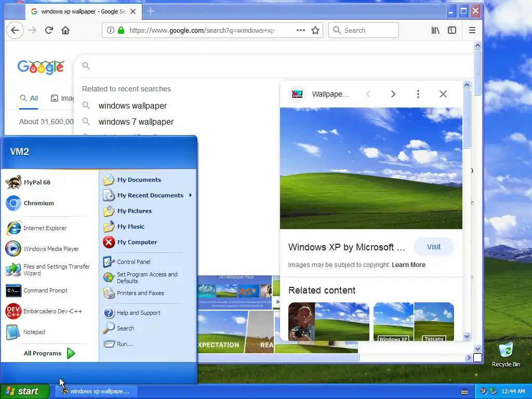Screen dimensions: 532x399
Task: Bookmark this page with star icon
Action: (x=315, y=30)
